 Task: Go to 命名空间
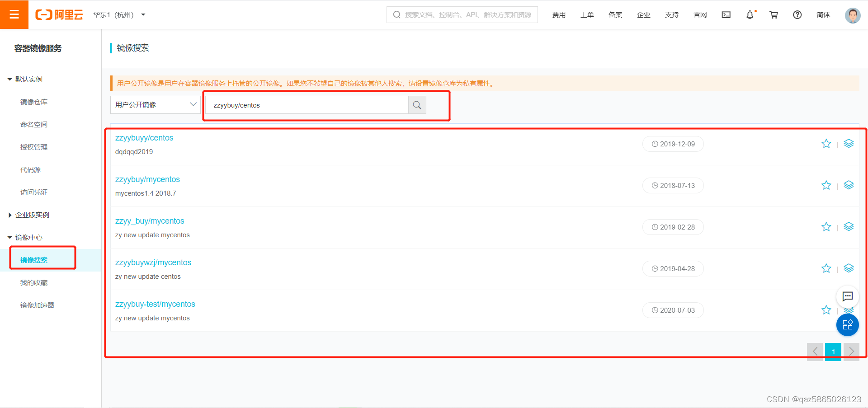(x=34, y=125)
